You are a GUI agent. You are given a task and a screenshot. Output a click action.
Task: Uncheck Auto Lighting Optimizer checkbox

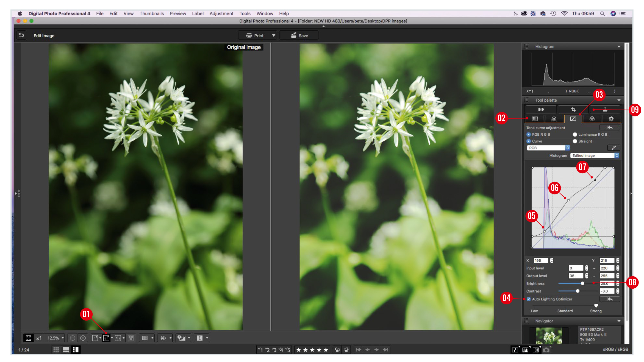(x=529, y=299)
